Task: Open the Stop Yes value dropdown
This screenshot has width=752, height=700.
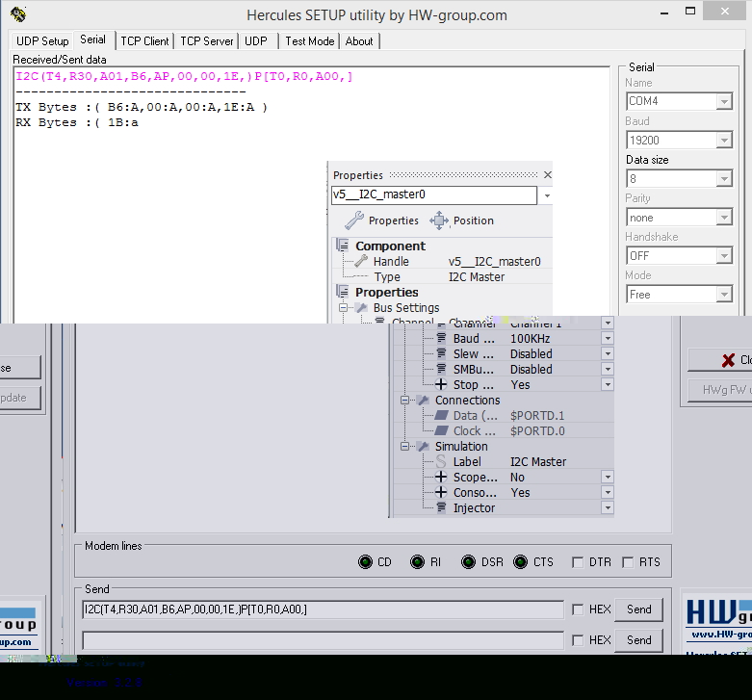Action: click(608, 384)
